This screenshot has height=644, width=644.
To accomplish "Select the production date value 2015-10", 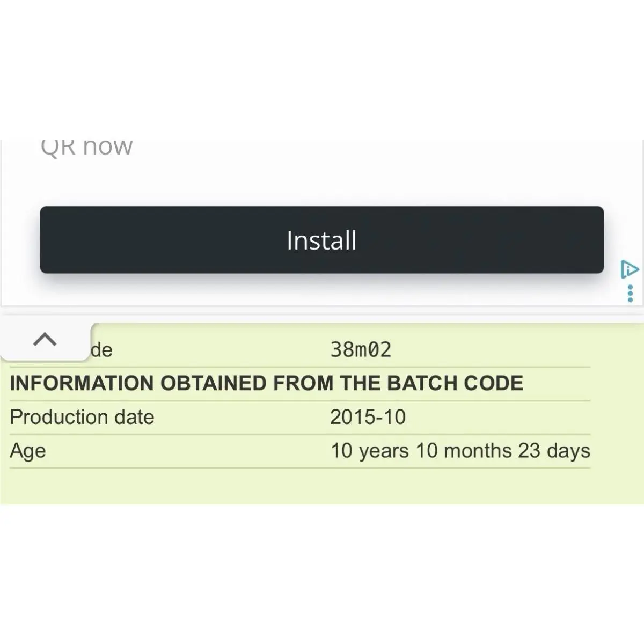I will click(x=368, y=417).
